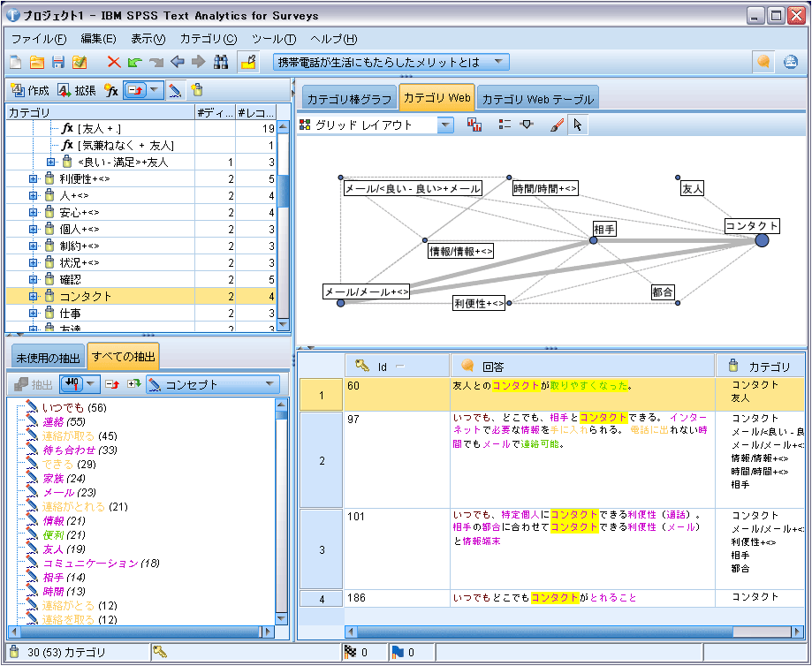Switch to the 未使用の抽出 tab
Viewport: 812px width, 666px height.
click(49, 358)
